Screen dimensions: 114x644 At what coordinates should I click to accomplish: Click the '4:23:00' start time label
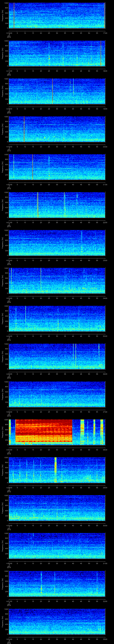(x=9, y=298)
